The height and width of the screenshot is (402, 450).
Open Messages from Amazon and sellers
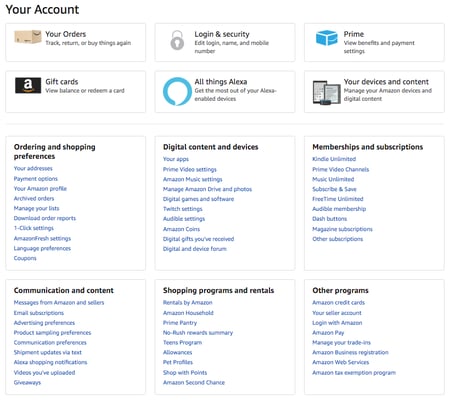point(59,302)
